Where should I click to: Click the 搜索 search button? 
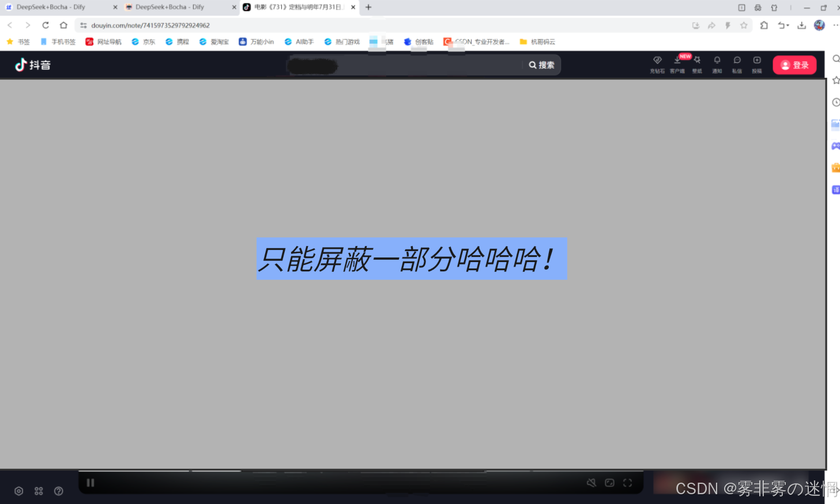click(542, 65)
